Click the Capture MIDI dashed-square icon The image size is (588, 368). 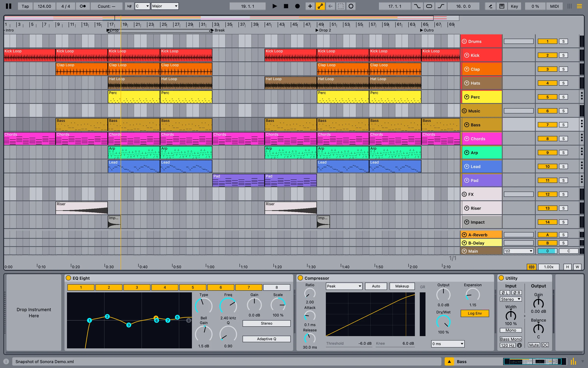point(341,6)
